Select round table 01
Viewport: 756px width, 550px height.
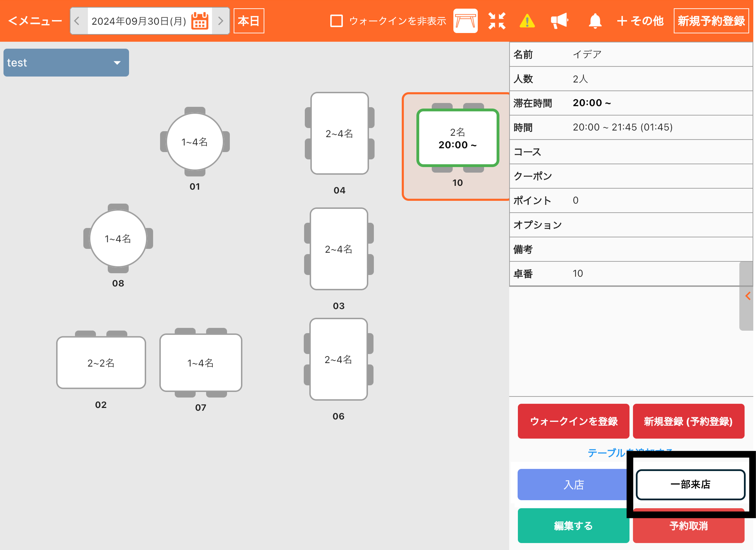click(195, 142)
